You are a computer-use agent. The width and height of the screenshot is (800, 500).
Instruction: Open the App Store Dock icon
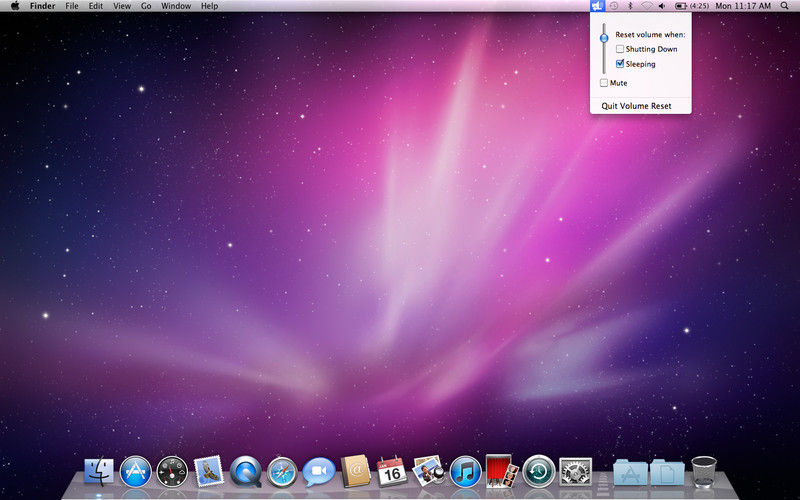point(135,471)
